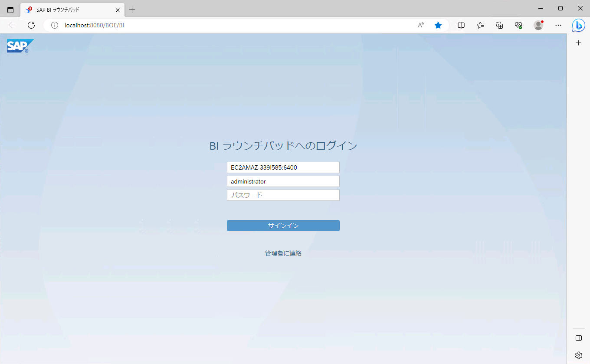Open Collections panel
590x364 pixels.
point(499,25)
